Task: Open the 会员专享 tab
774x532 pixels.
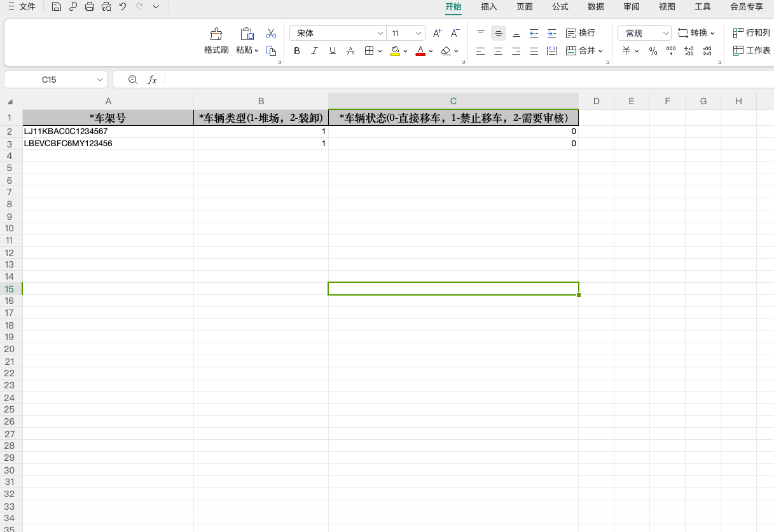Action: click(x=747, y=7)
